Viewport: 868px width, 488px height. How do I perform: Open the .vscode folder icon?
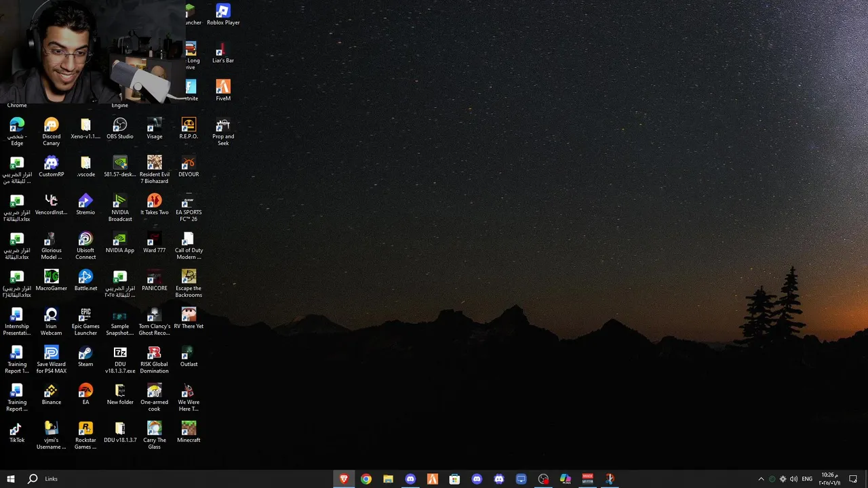(85, 167)
